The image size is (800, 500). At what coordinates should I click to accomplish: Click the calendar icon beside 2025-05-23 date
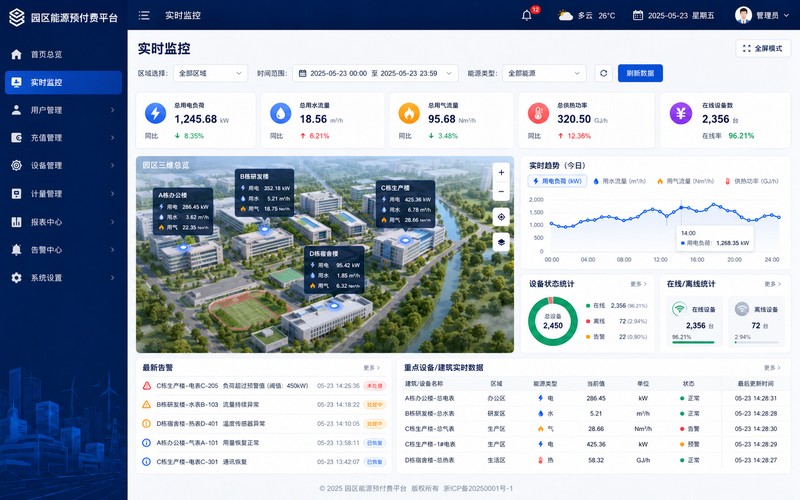[x=638, y=15]
